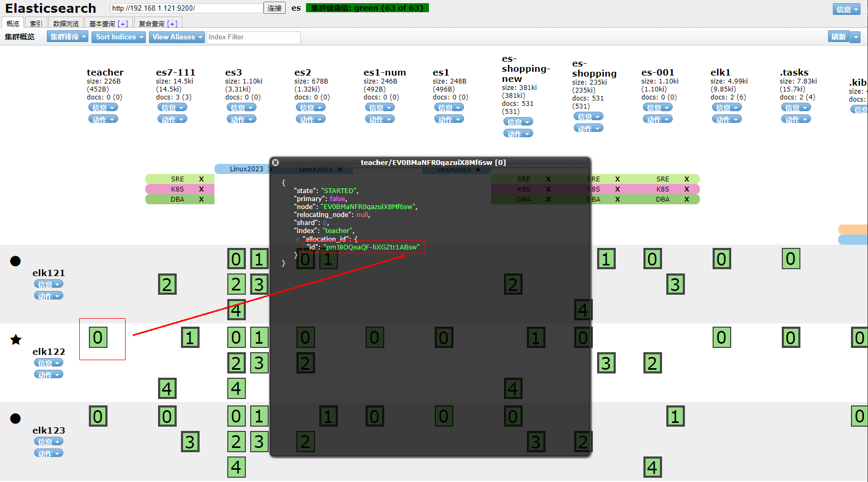Image resolution: width=868 pixels, height=482 pixels.
Task: Remove the K8S alias from es-001
Action: [687, 189]
